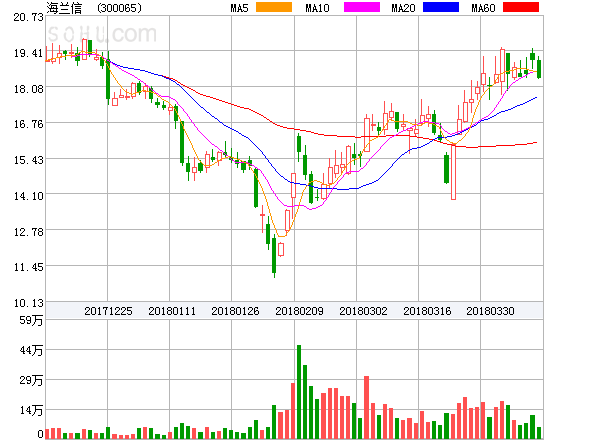Screen dimensions: 600x440
Task: Click the MA5 legend label
Action: click(240, 8)
